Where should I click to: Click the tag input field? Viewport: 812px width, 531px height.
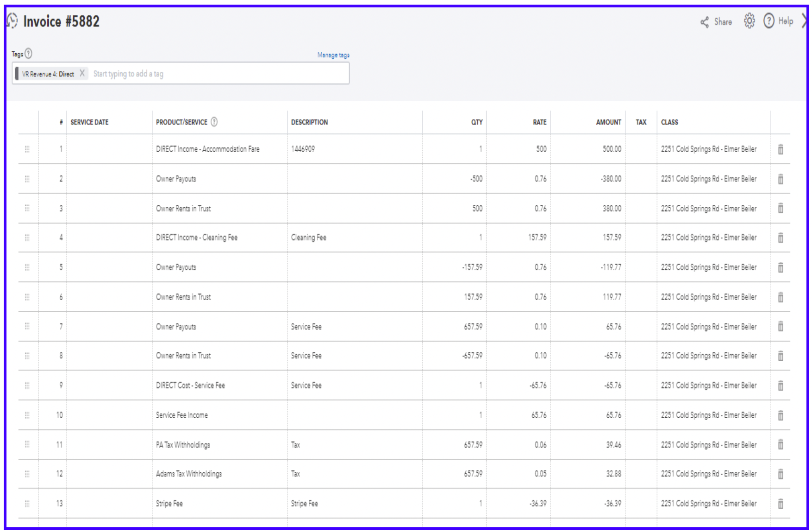click(218, 74)
